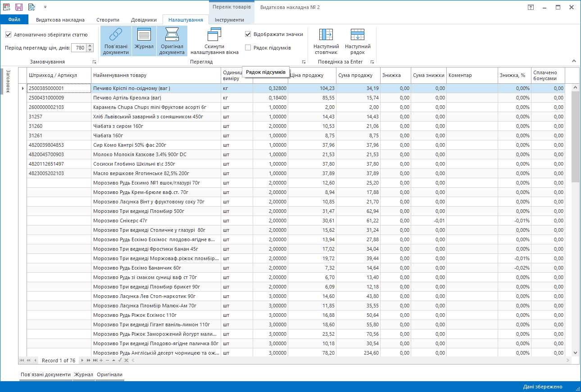Toggle the Журнал ribbon button
Screen dimensions: 581x392
click(144, 41)
